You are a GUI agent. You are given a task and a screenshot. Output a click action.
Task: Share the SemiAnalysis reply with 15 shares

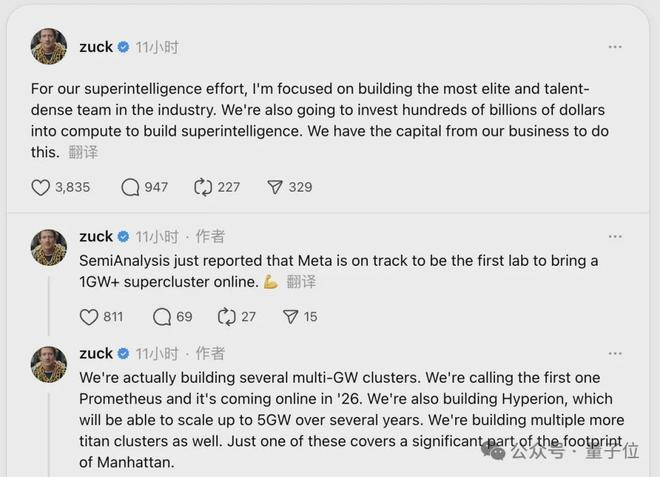(x=291, y=317)
